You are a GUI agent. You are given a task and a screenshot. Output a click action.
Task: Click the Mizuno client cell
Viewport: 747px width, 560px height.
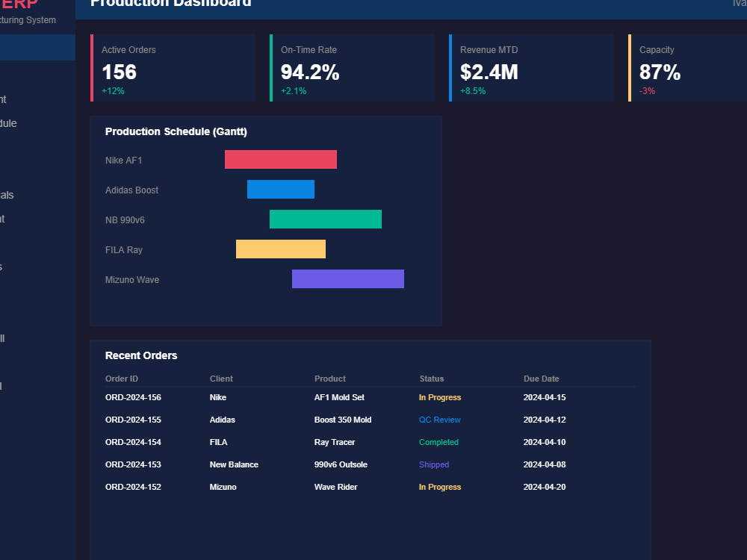[x=223, y=487]
